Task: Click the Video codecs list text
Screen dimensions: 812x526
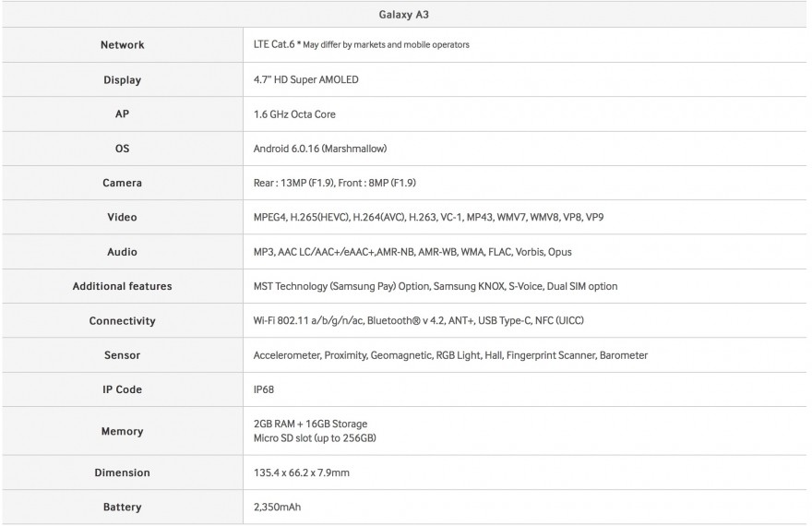Action: tap(428, 218)
